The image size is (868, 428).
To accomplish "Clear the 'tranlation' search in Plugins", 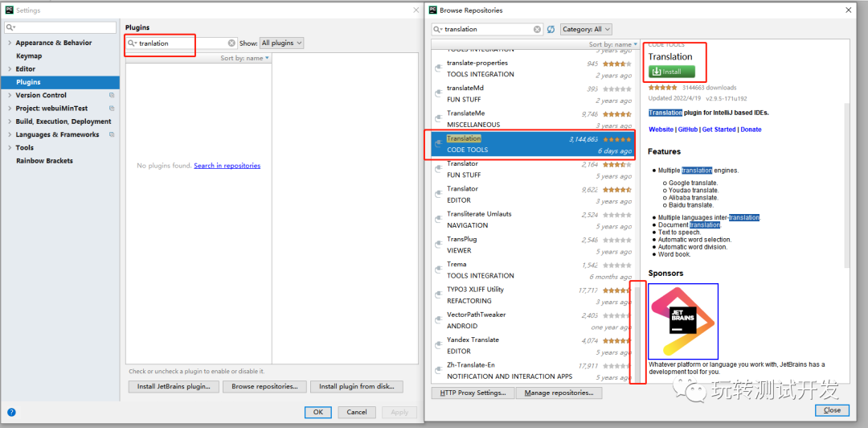I will click(231, 43).
